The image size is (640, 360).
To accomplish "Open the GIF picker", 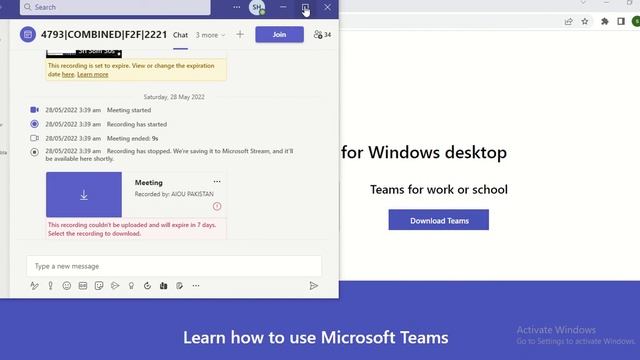I will coord(83,286).
